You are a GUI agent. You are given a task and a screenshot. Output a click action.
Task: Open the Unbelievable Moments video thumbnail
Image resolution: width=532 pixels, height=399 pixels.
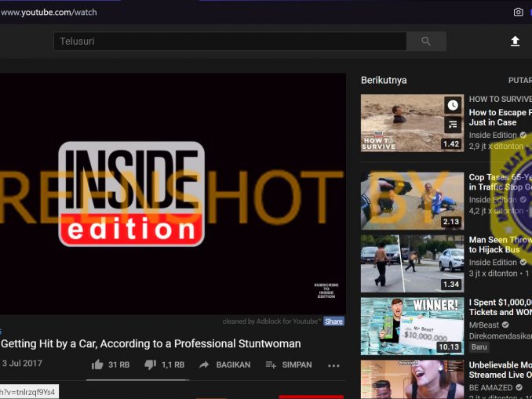412,379
